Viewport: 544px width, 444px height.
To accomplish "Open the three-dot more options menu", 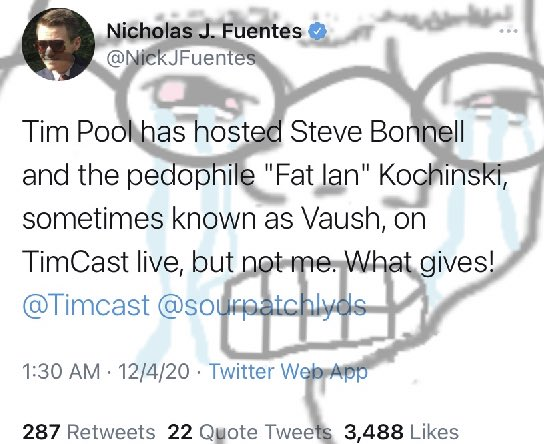I will tap(509, 31).
